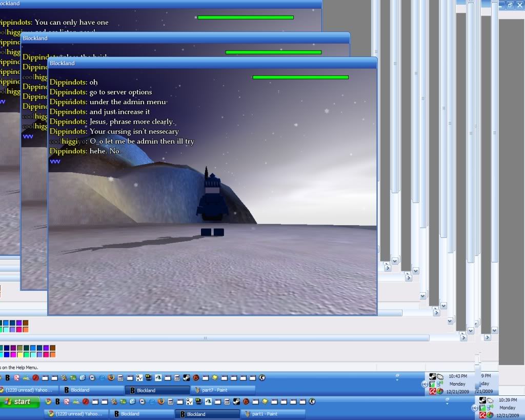Image resolution: width=525 pixels, height=420 pixels.
Task: Click the blue "vvv" chat indicator in front Blockland window
Action: (55, 162)
